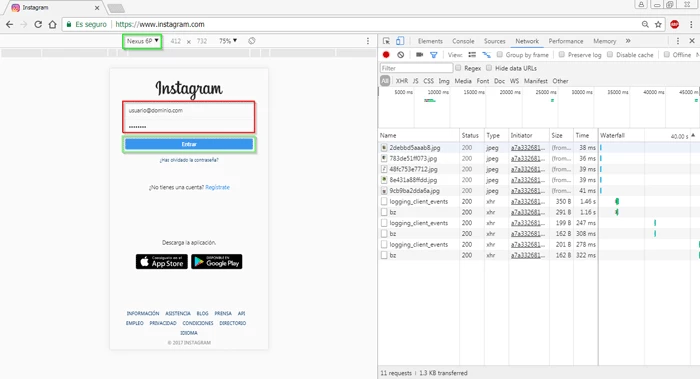Screen dimensions: 700x379
Task: Switch to the Performance tab
Action: pos(566,41)
